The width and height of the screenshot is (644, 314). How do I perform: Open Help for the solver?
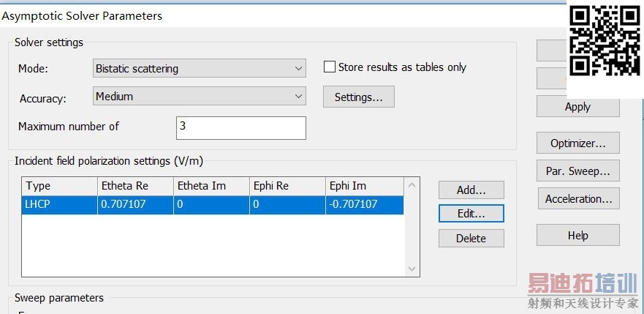577,235
